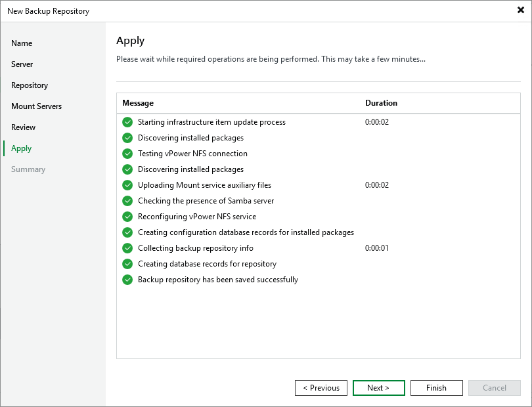Viewport: 532px width, 407px height.
Task: Click check icon next to Uploading Mount service files
Action: 127,185
